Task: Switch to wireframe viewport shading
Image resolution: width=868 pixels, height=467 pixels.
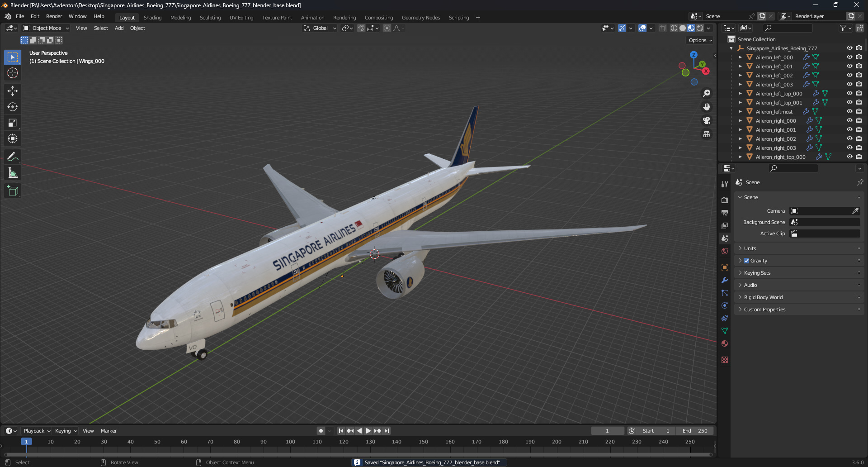Action: (x=674, y=28)
